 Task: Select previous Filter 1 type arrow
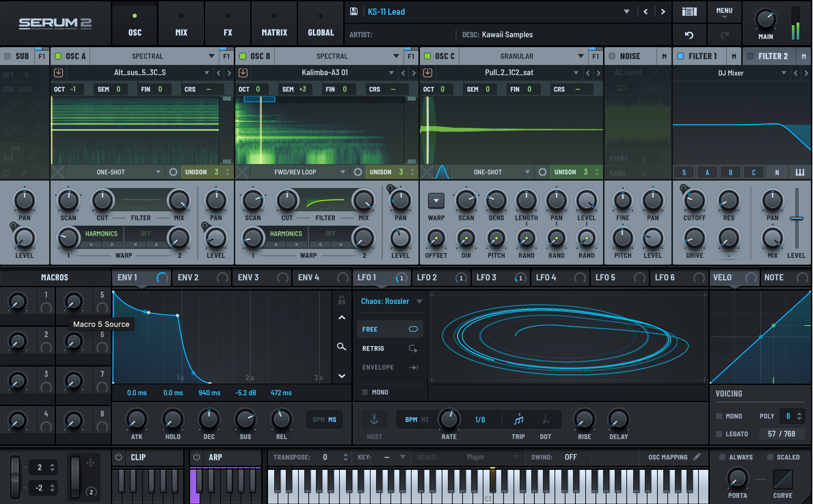coord(796,73)
